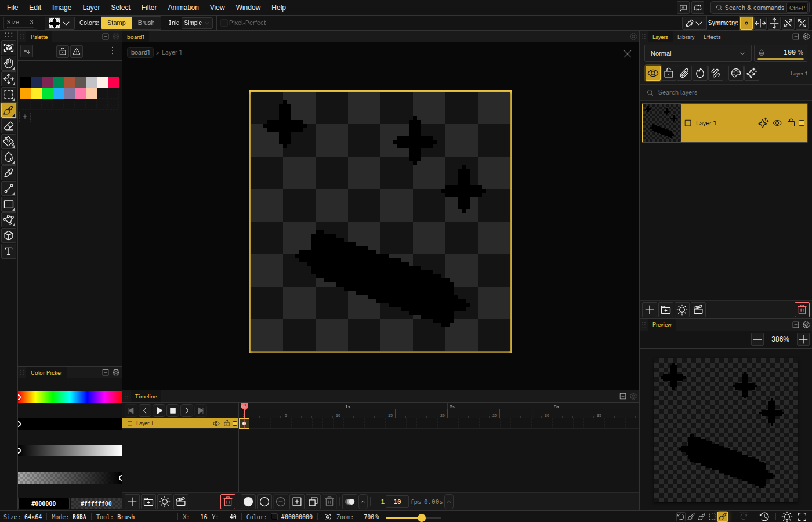
Task: Expand the brush shape dropdown
Action: click(x=60, y=23)
